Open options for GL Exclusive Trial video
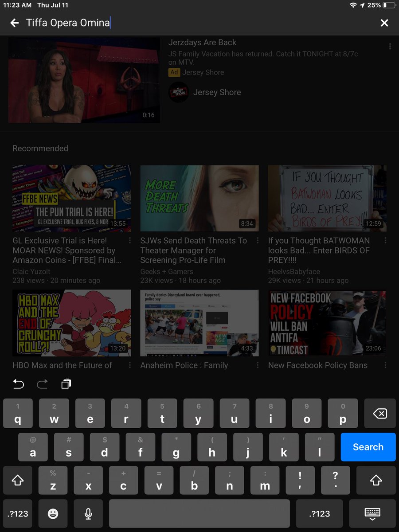 point(130,241)
